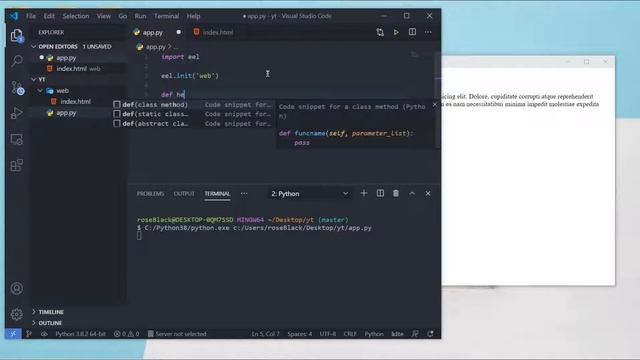Click the VS Code logo in title bar
The image size is (640, 360).
coord(14,16)
